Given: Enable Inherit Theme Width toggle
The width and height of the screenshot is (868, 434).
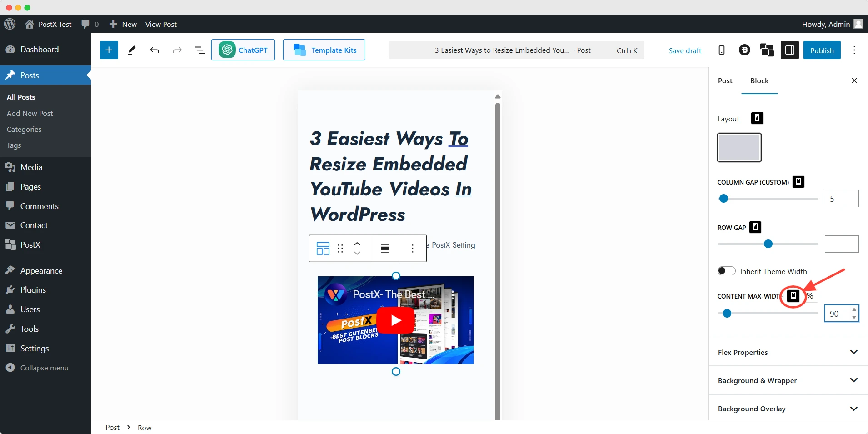Looking at the screenshot, I should click(x=727, y=271).
